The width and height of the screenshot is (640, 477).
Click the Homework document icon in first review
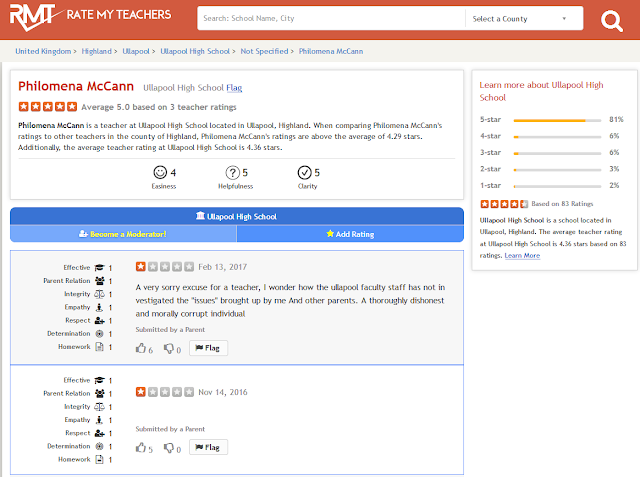pyautogui.click(x=99, y=347)
